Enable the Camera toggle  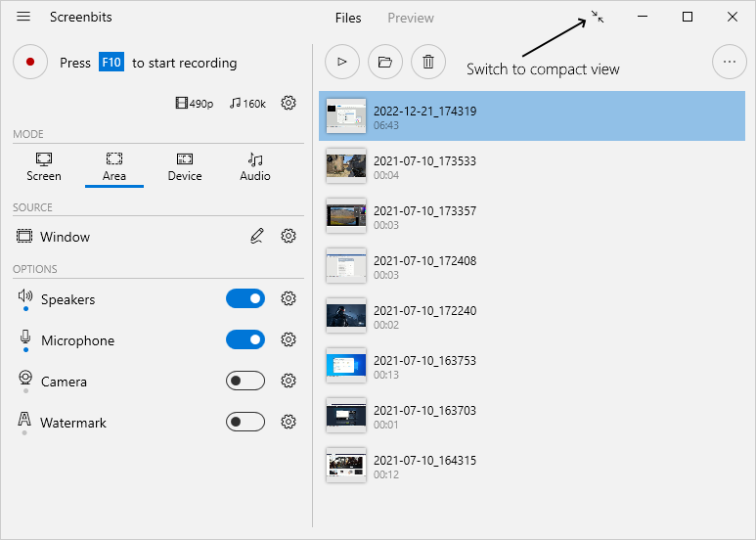pos(245,381)
